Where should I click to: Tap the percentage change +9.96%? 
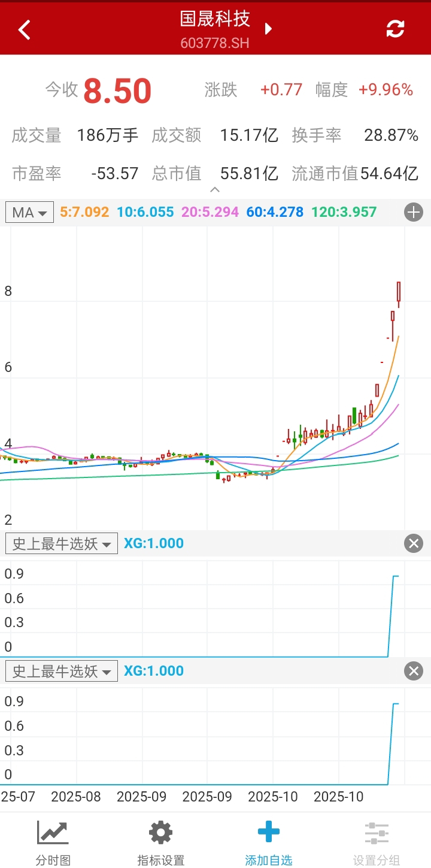tap(386, 90)
